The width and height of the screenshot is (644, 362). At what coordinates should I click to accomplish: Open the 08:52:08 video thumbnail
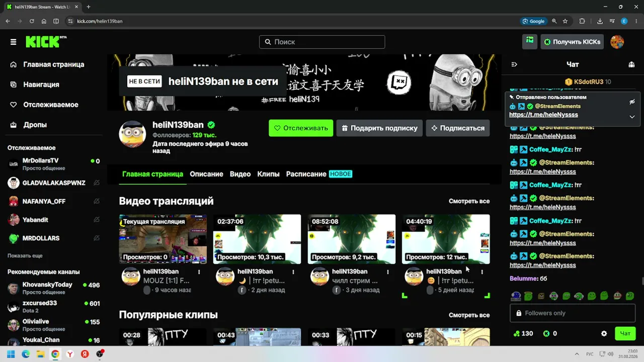click(351, 239)
